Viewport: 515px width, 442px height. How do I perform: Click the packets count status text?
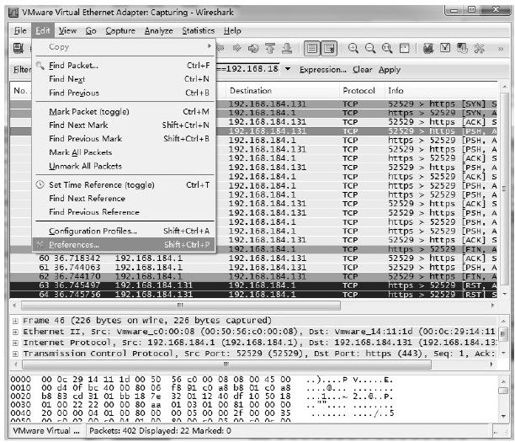click(x=160, y=431)
